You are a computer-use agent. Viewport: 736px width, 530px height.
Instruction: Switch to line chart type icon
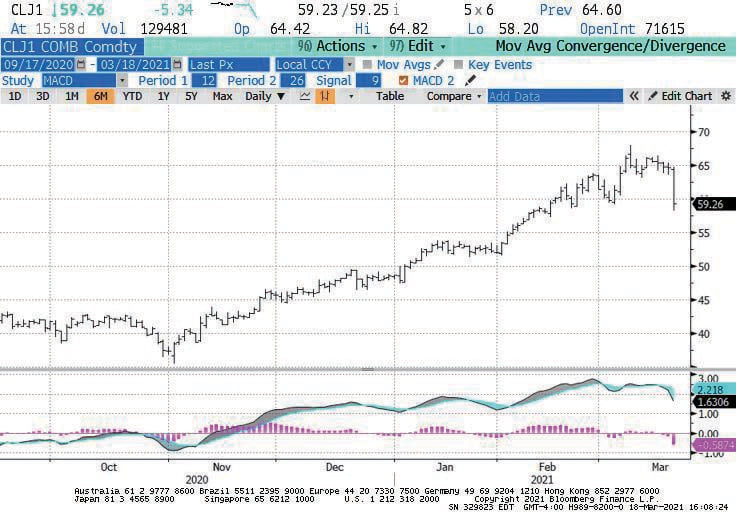pos(305,96)
